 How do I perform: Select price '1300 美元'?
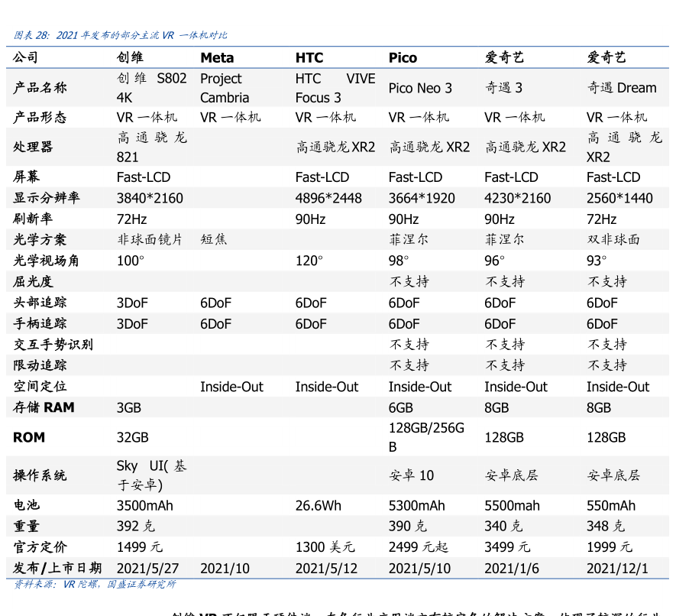pos(325,547)
